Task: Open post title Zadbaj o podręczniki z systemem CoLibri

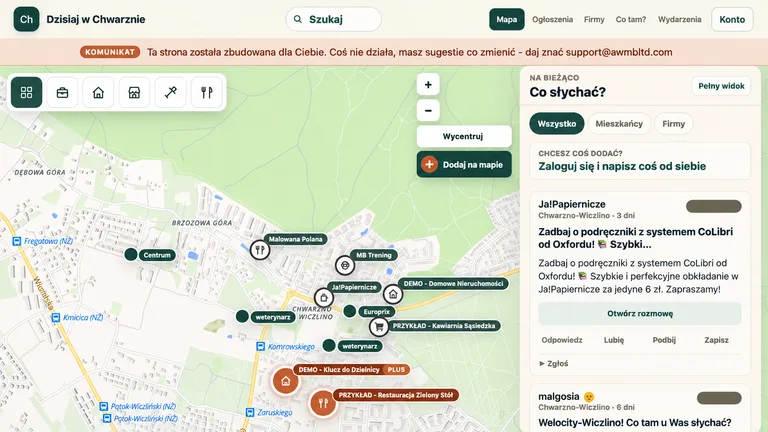Action: 636,238
